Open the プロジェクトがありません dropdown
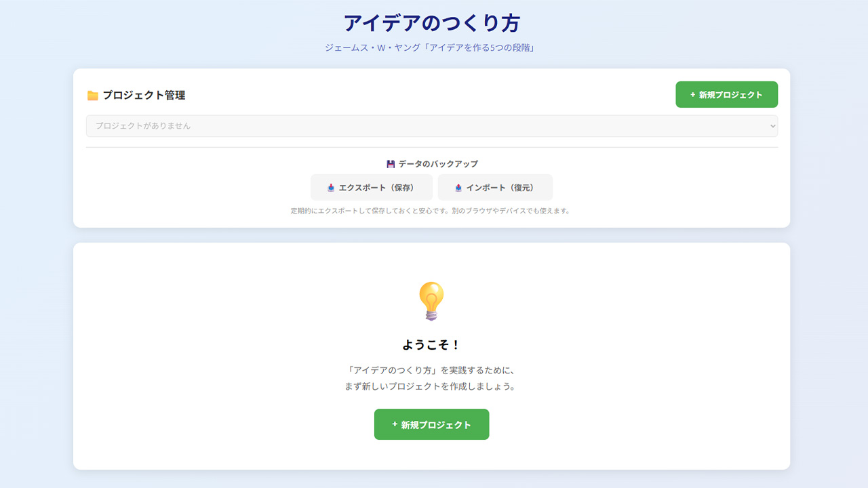This screenshot has width=868, height=488. point(432,126)
